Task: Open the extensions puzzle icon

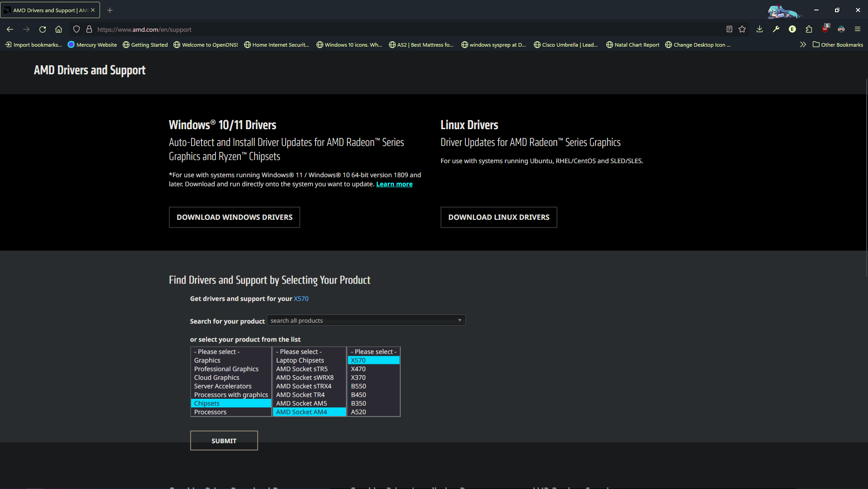Action: click(x=809, y=29)
